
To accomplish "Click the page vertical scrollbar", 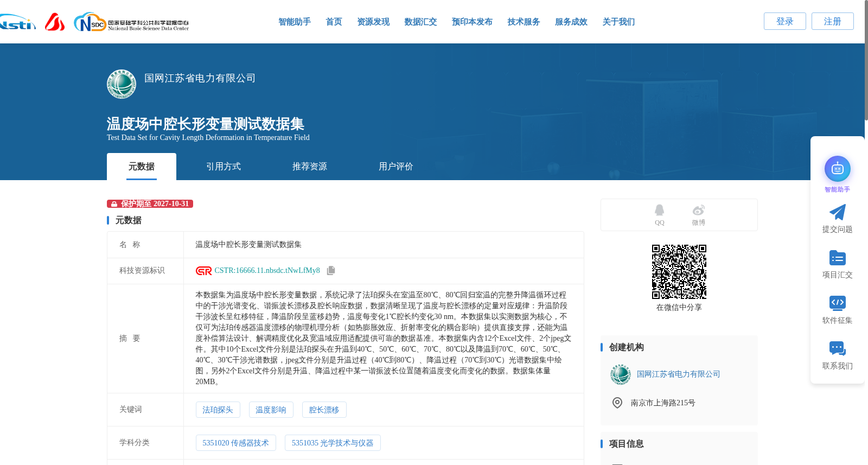I will (866, 60).
